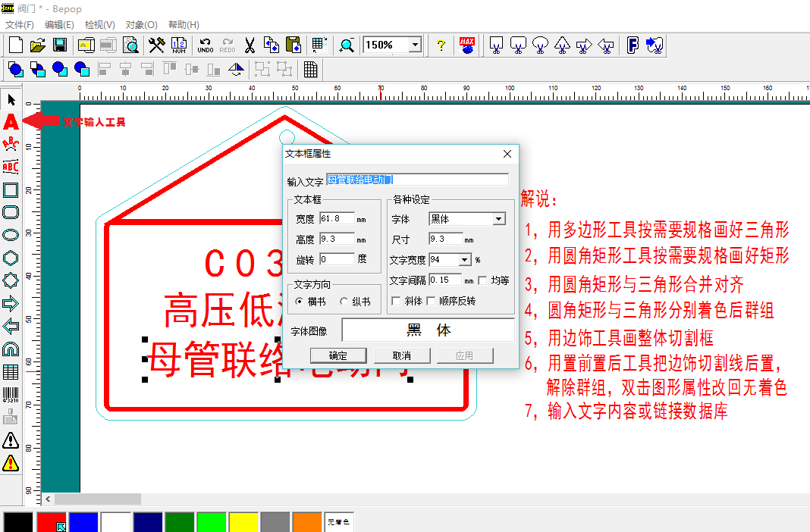This screenshot has height=532, width=810.
Task: Open the 文字宽度 text width dropdown
Action: pos(464,259)
